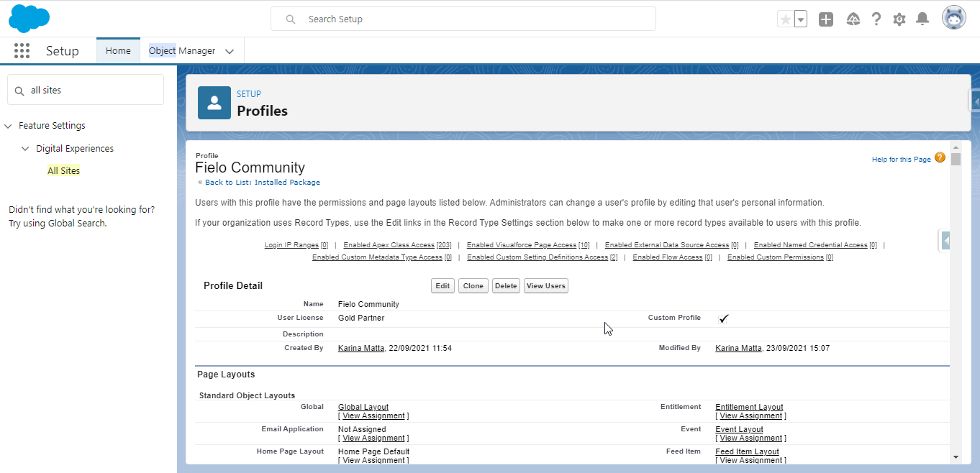Open the setup gear icon

pos(899,19)
